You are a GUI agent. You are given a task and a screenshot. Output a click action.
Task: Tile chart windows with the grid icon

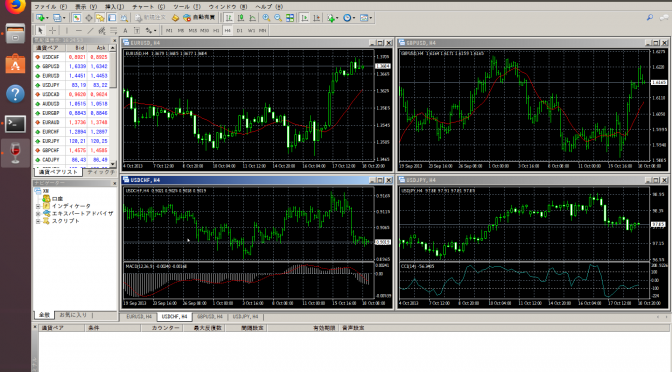290,18
